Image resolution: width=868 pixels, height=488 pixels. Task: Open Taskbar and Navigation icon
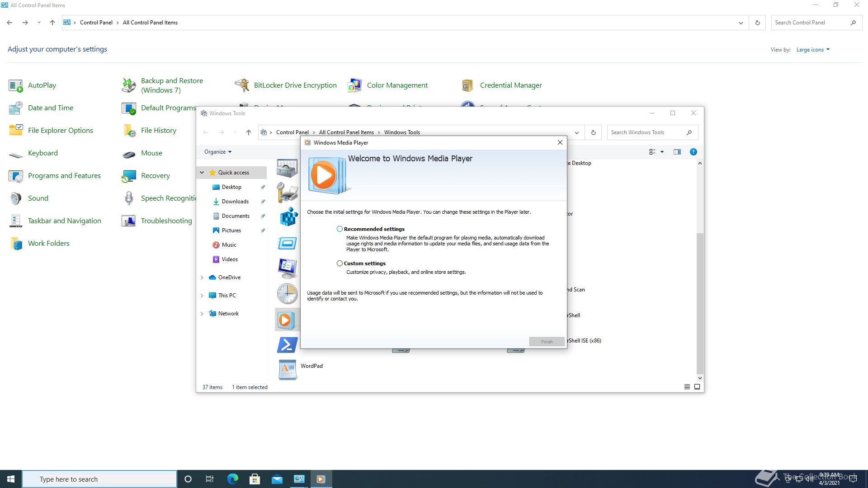point(16,221)
